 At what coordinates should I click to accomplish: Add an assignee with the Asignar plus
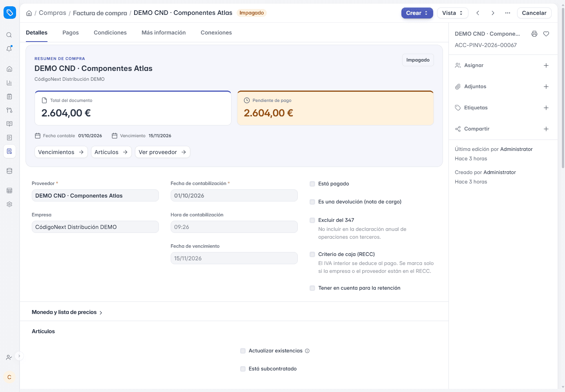pos(546,65)
